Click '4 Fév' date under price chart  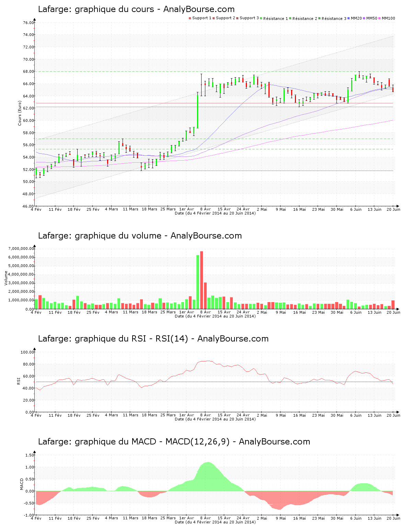(x=36, y=209)
